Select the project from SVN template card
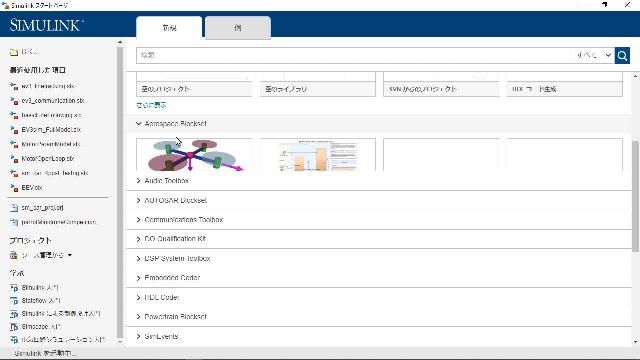640x360 pixels. tap(441, 84)
